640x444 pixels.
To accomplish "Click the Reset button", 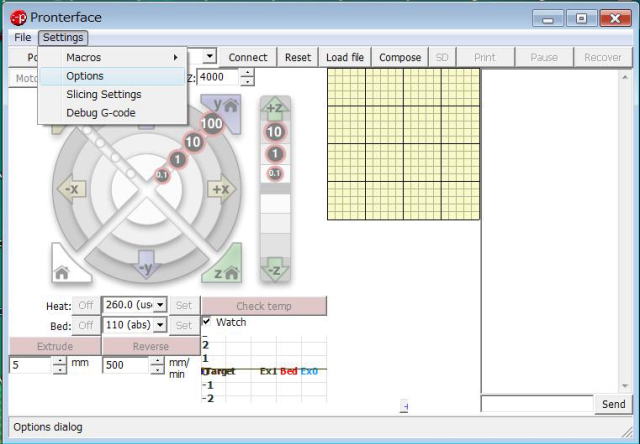I will click(298, 58).
